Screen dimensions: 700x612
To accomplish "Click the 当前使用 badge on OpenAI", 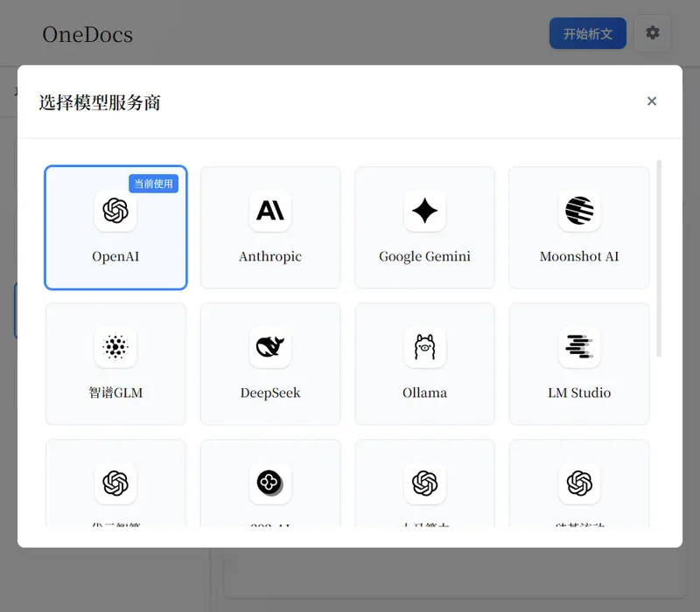I will (153, 184).
